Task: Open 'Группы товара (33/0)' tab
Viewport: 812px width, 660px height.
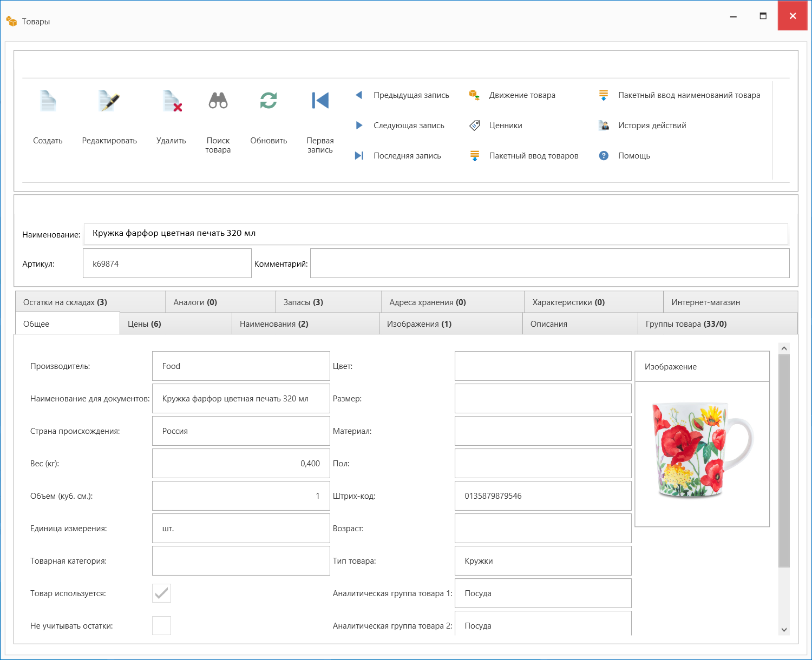Action: point(718,324)
